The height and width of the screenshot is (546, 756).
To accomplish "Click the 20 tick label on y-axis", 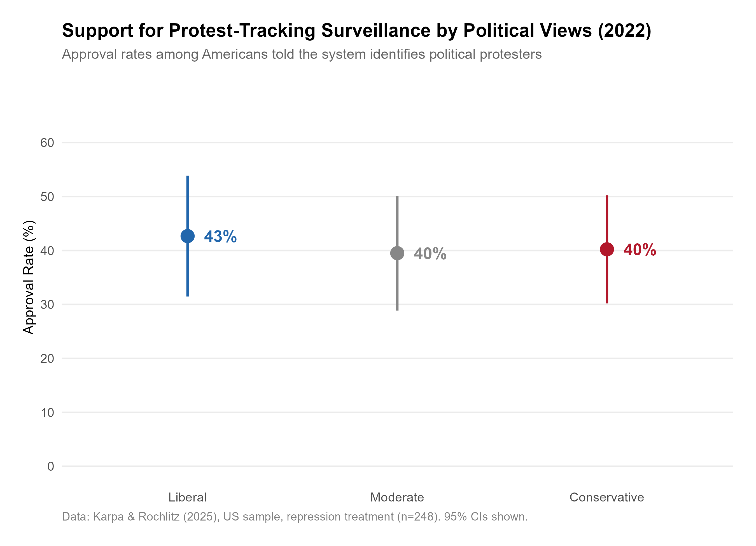I will tap(47, 358).
